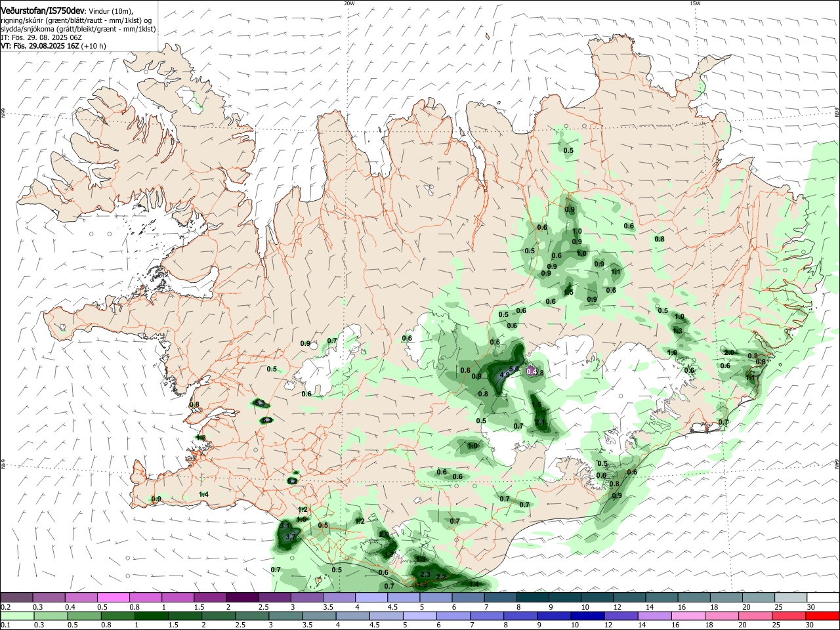Viewport: 840px width, 630px height.
Task: Click the 20W longitude label
Action: point(349,3)
